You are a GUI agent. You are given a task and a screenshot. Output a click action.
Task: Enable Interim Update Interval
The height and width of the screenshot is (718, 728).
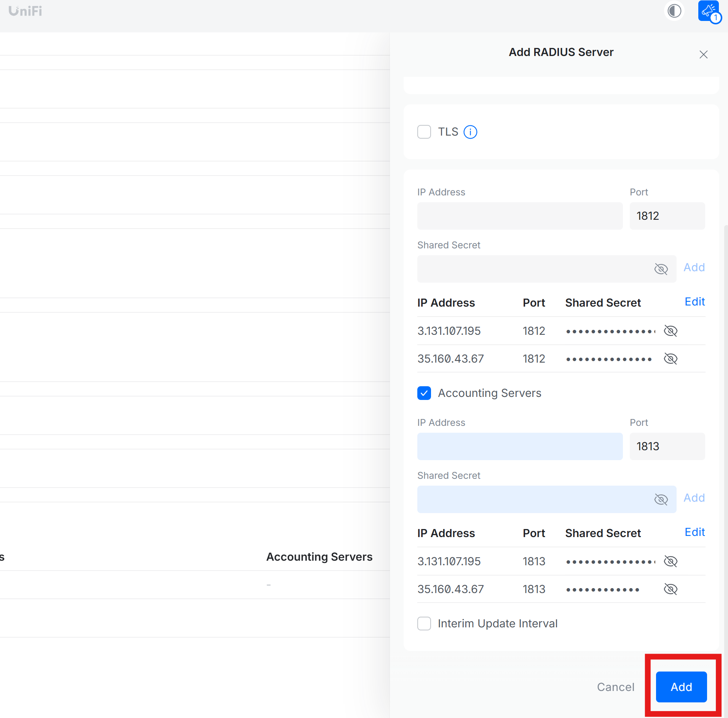pos(424,624)
